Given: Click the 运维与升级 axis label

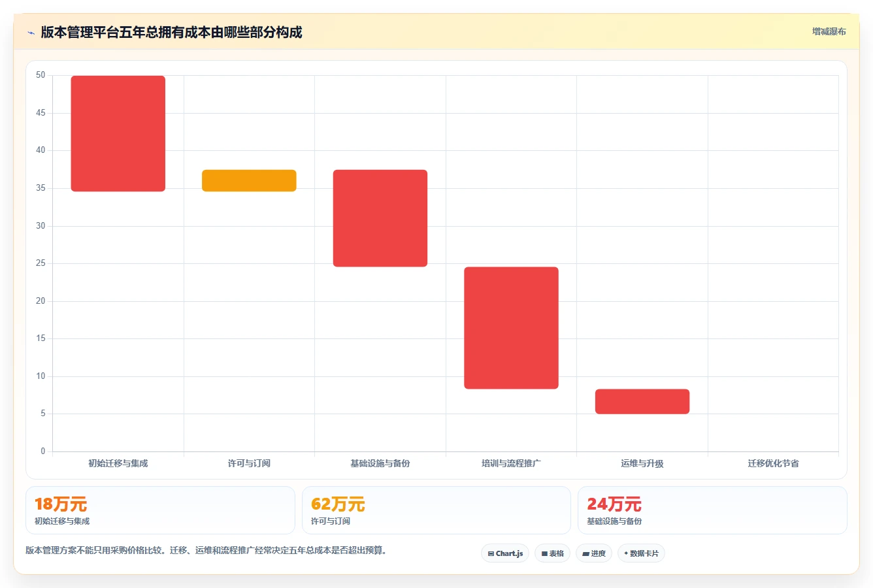Looking at the screenshot, I should (x=642, y=463).
